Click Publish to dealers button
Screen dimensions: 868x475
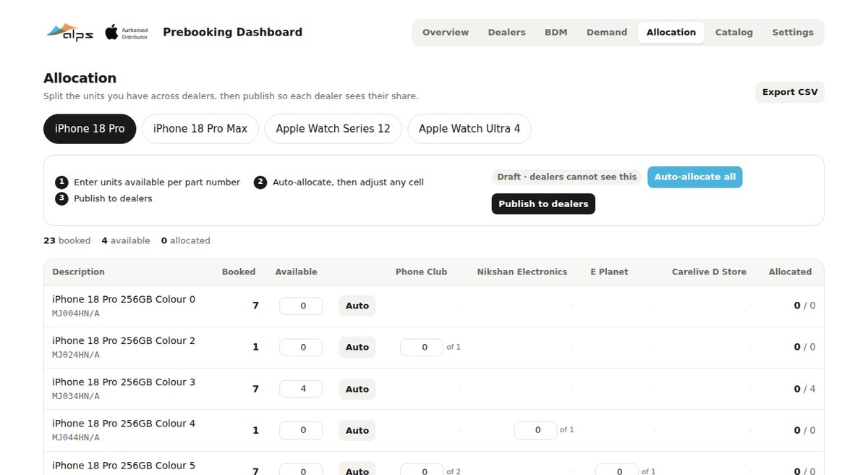(543, 204)
